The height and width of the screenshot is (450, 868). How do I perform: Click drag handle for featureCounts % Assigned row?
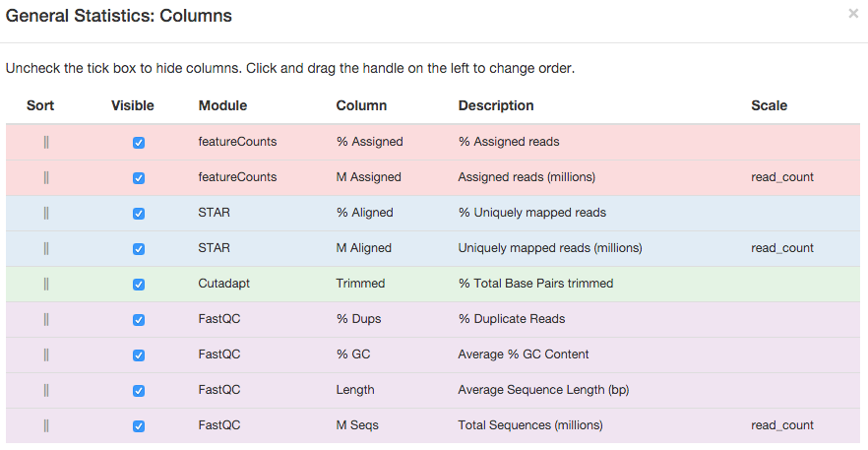46,142
